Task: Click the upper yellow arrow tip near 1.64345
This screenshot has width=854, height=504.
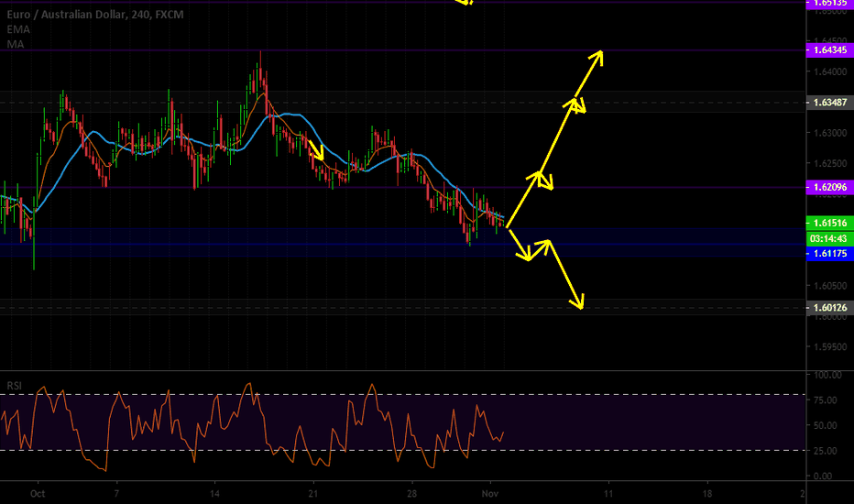Action: pos(597,56)
